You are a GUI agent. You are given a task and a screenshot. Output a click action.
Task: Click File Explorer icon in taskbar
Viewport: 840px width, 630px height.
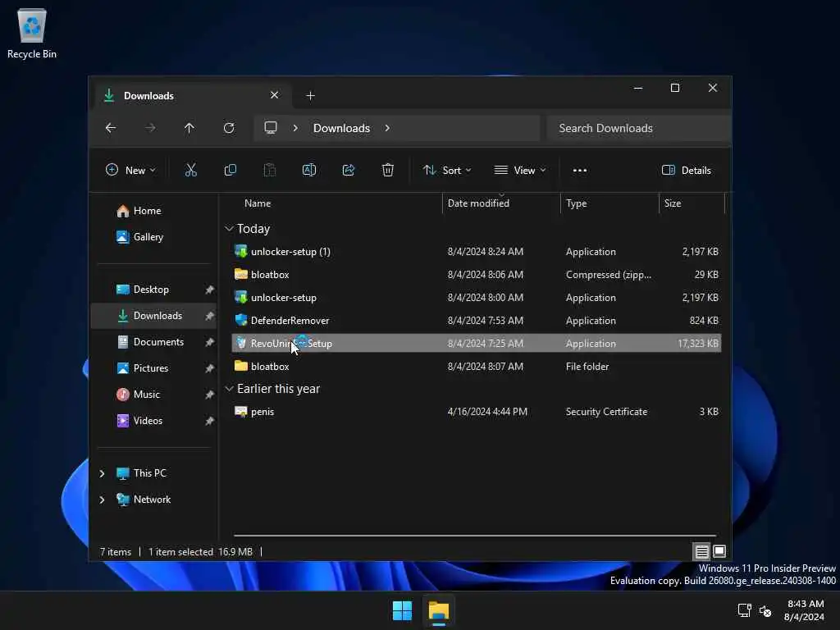439,610
